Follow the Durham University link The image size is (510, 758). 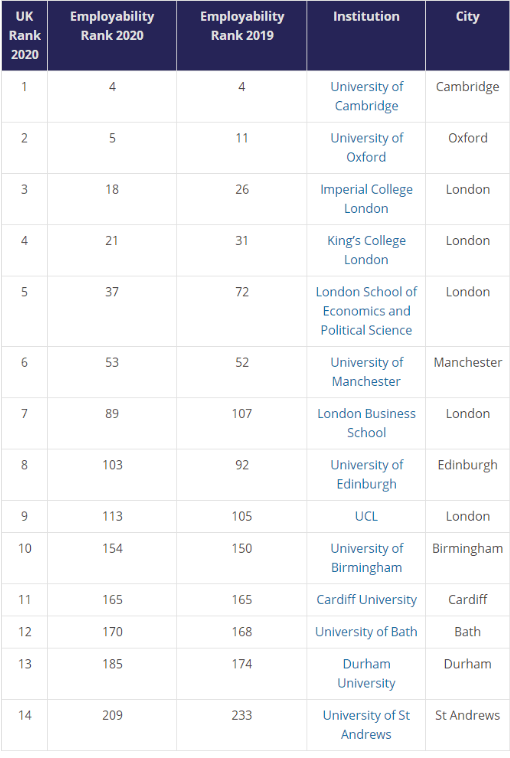tap(366, 673)
